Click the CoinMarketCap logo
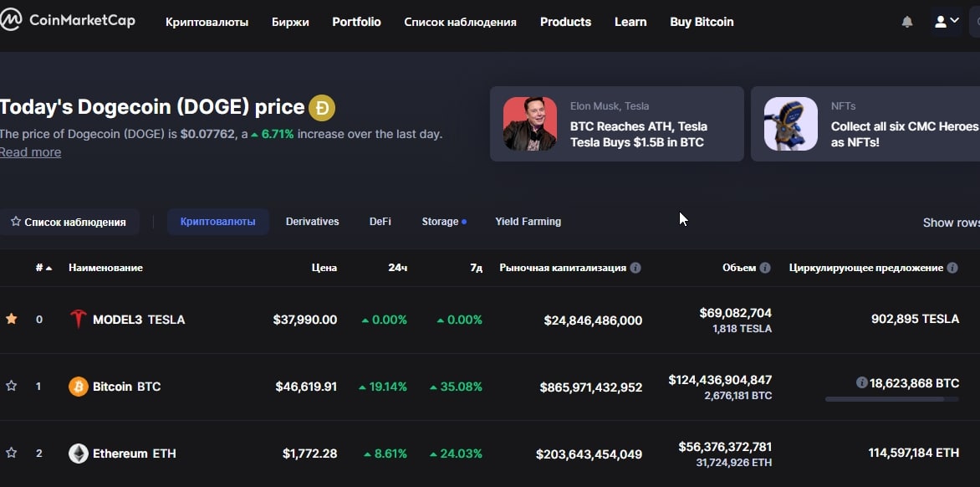The image size is (980, 487). coord(68,21)
